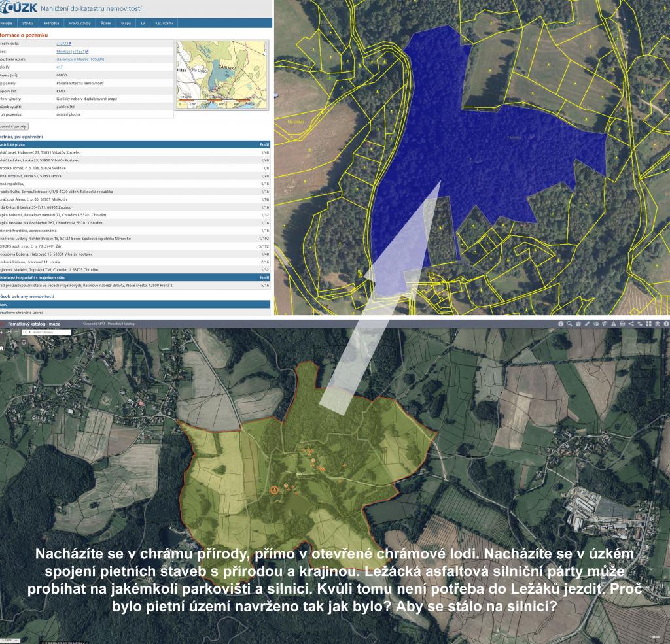Open the Kat. území tab

pos(164,23)
